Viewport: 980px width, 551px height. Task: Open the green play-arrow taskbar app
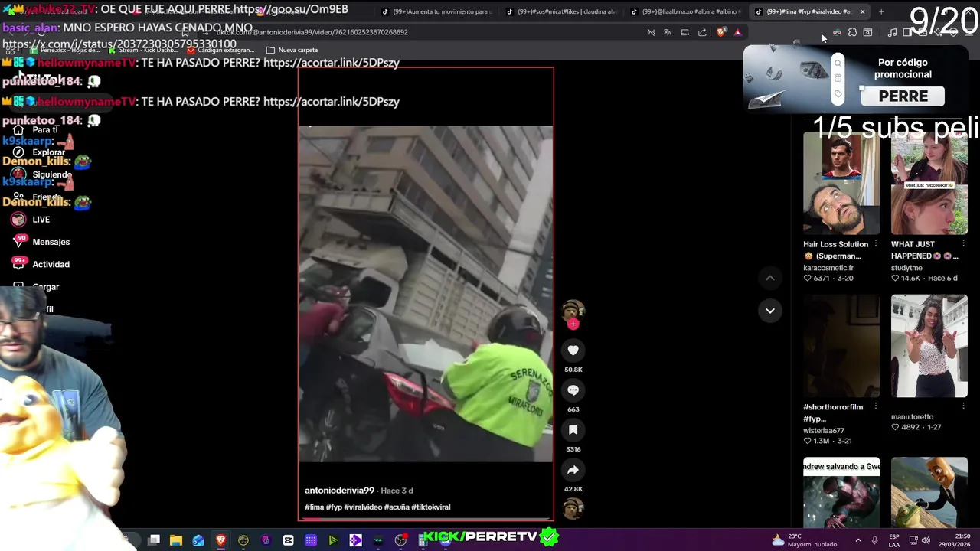tap(333, 540)
